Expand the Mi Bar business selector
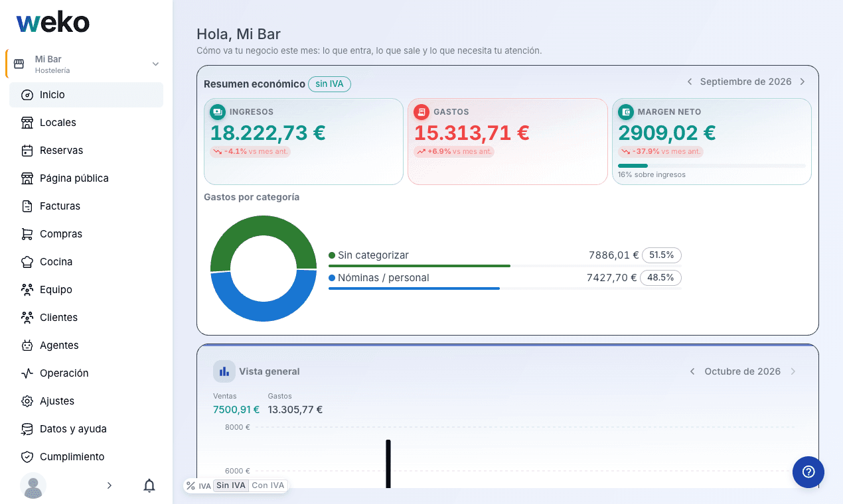This screenshot has width=843, height=504. pyautogui.click(x=155, y=64)
